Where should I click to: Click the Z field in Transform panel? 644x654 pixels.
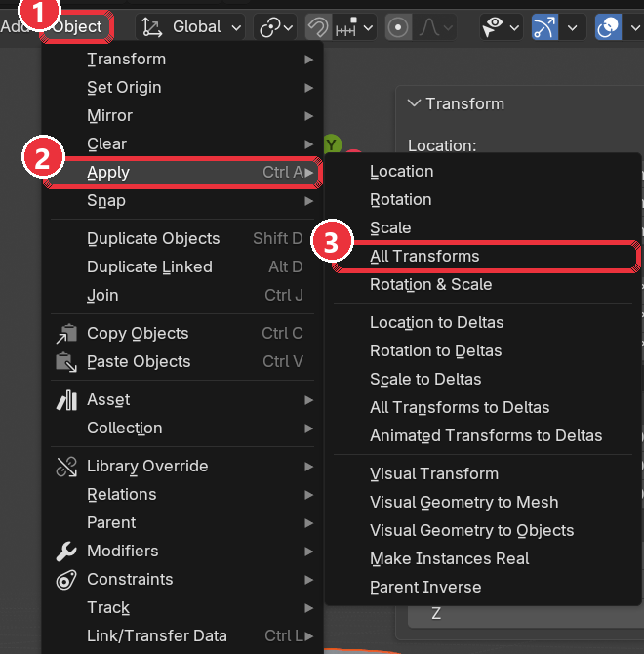[526, 614]
